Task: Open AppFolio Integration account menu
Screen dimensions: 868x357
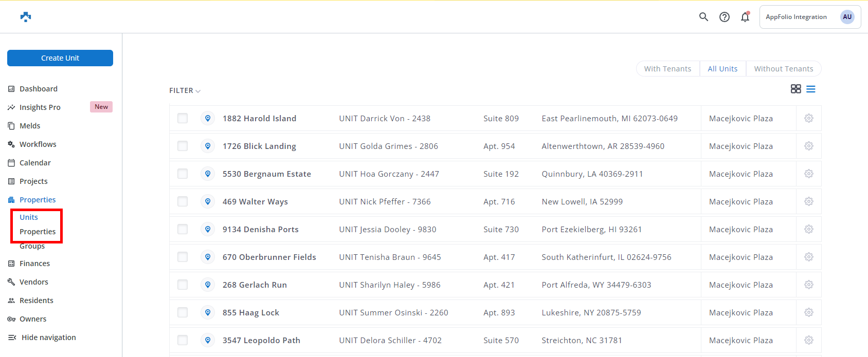Action: [810, 17]
